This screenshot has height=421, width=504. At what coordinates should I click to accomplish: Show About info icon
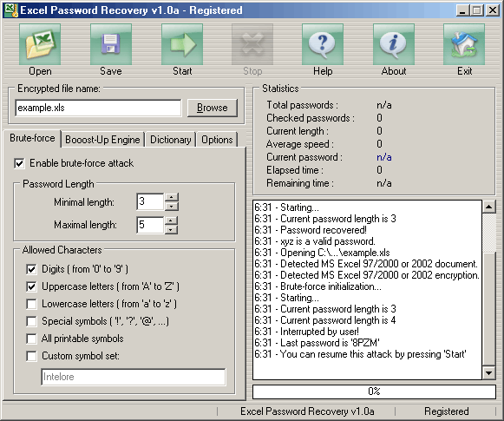point(394,45)
